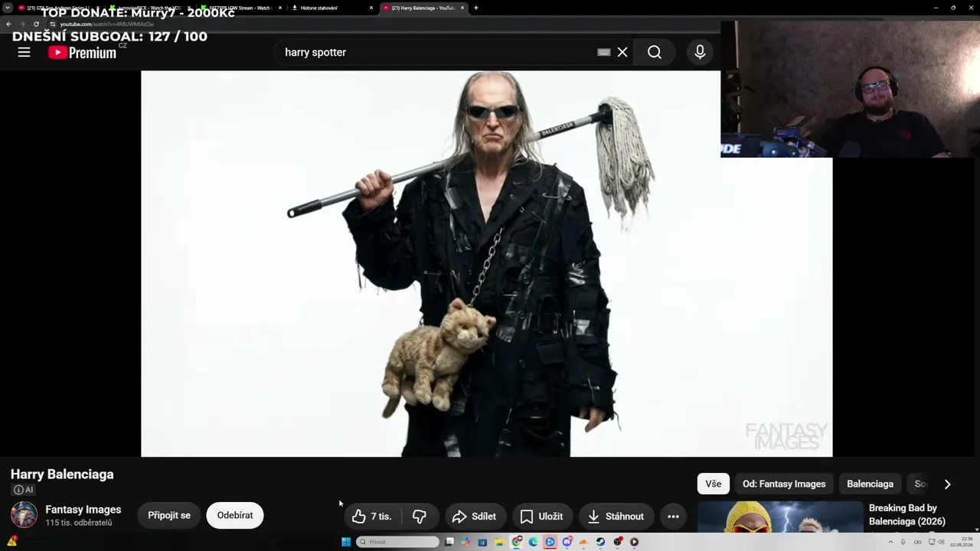Like the video with thumbs-up
The image size is (980, 551).
[371, 517]
